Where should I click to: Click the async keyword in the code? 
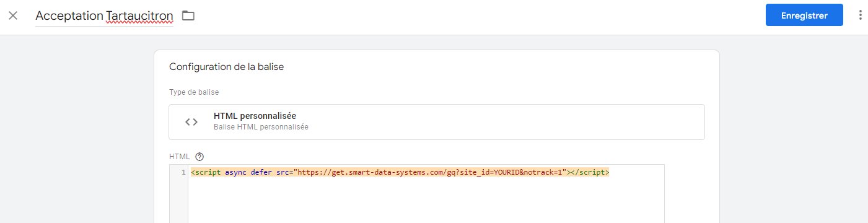pos(236,172)
